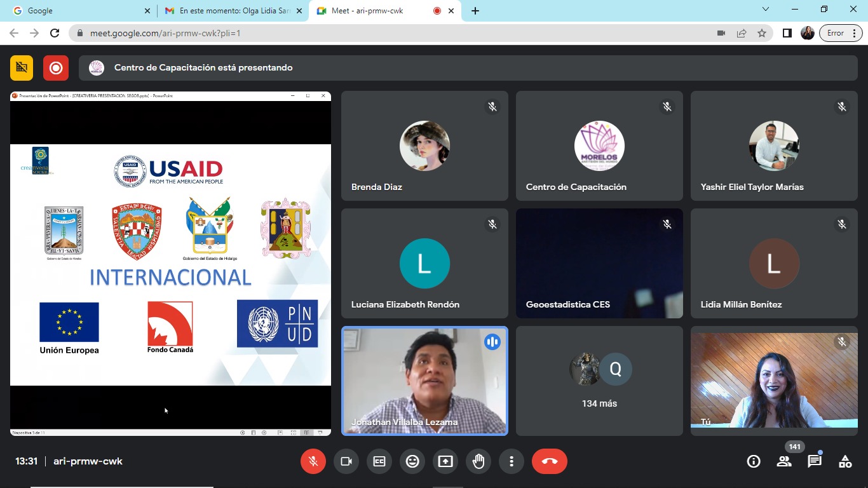This screenshot has width=868, height=488.
Task: Open camera permission icon in address bar
Action: pyautogui.click(x=721, y=33)
